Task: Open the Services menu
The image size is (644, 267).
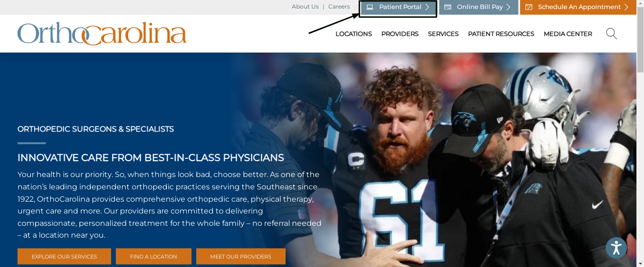Action: pyautogui.click(x=443, y=34)
